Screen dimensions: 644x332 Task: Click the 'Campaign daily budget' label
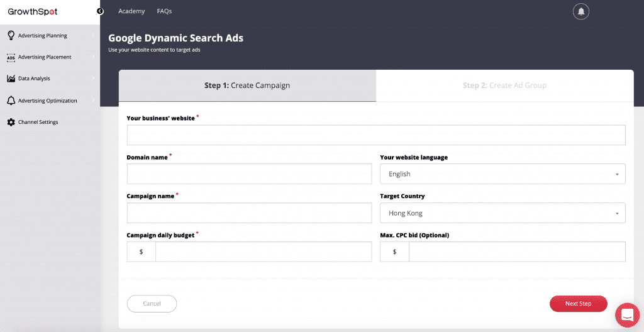click(x=160, y=235)
